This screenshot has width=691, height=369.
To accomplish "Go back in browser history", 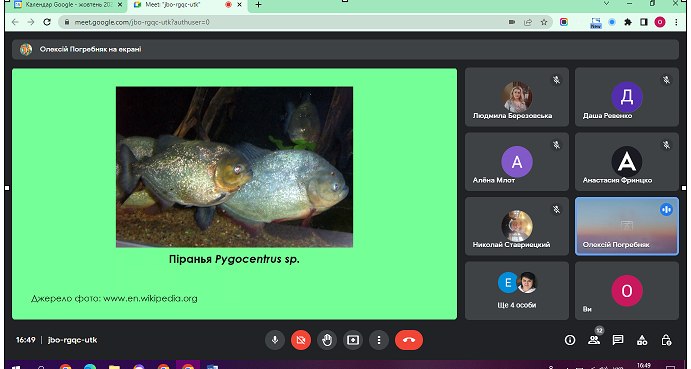I will [x=15, y=22].
